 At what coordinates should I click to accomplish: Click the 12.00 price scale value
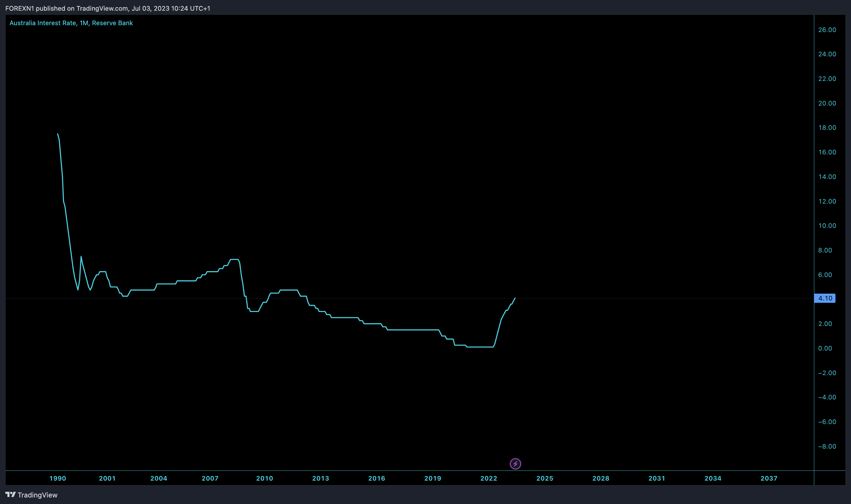(x=827, y=201)
